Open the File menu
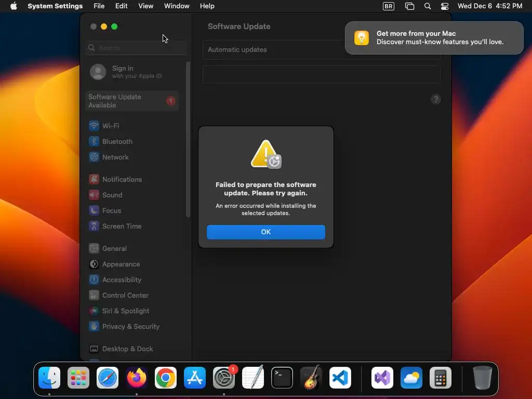 (99, 6)
